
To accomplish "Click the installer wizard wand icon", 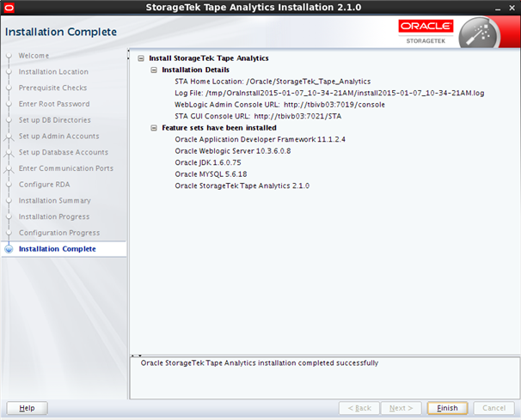I will (x=479, y=34).
